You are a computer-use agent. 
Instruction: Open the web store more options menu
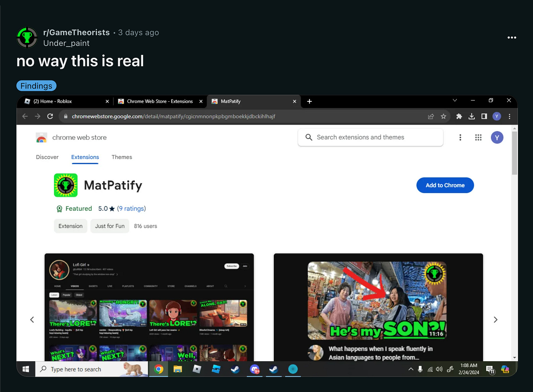pos(460,138)
